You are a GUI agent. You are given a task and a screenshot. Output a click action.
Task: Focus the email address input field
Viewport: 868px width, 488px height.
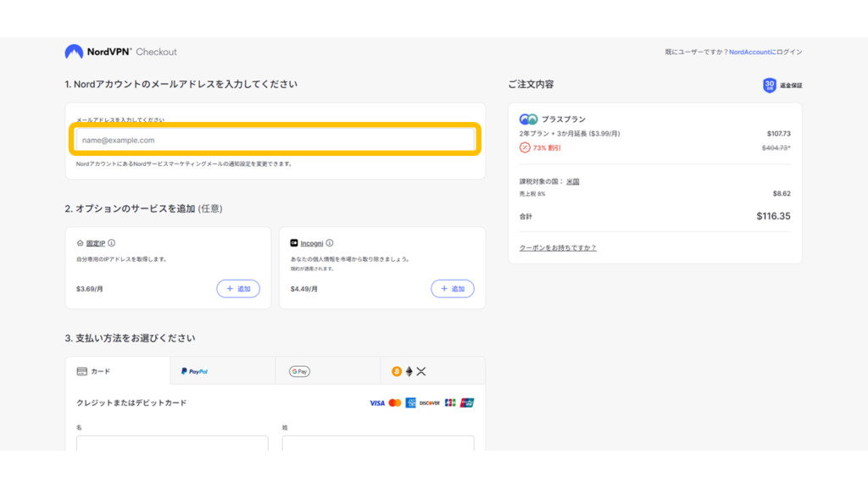click(275, 140)
